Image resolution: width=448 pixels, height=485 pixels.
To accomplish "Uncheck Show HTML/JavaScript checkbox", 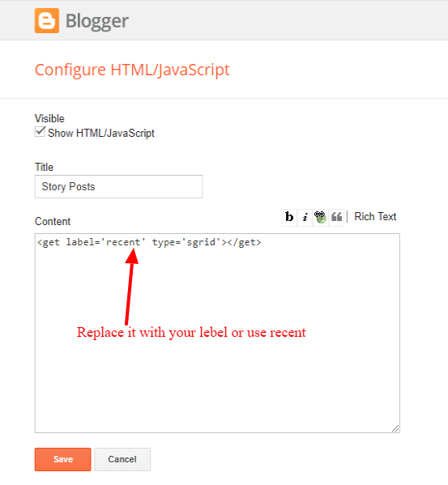I will point(40,132).
